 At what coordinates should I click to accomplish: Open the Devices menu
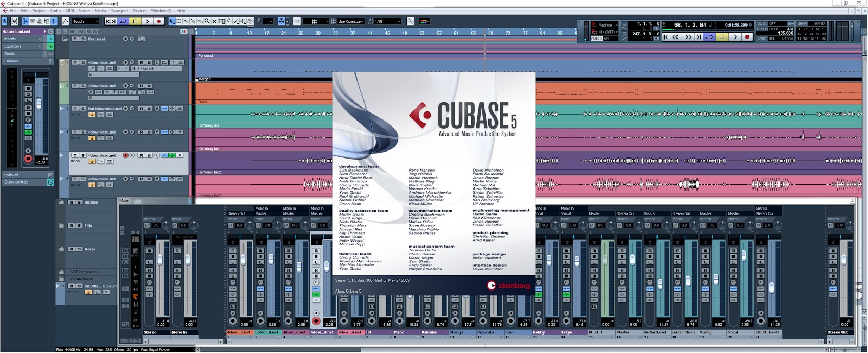pos(139,11)
